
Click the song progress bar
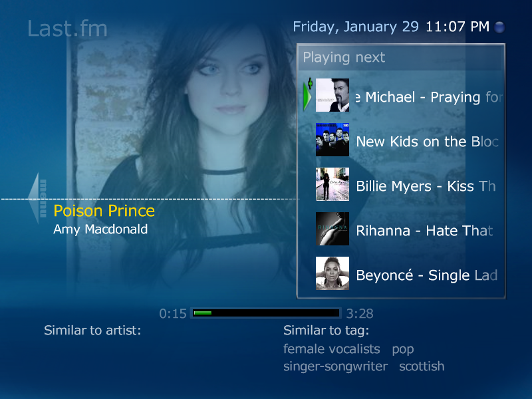pyautogui.click(x=266, y=313)
